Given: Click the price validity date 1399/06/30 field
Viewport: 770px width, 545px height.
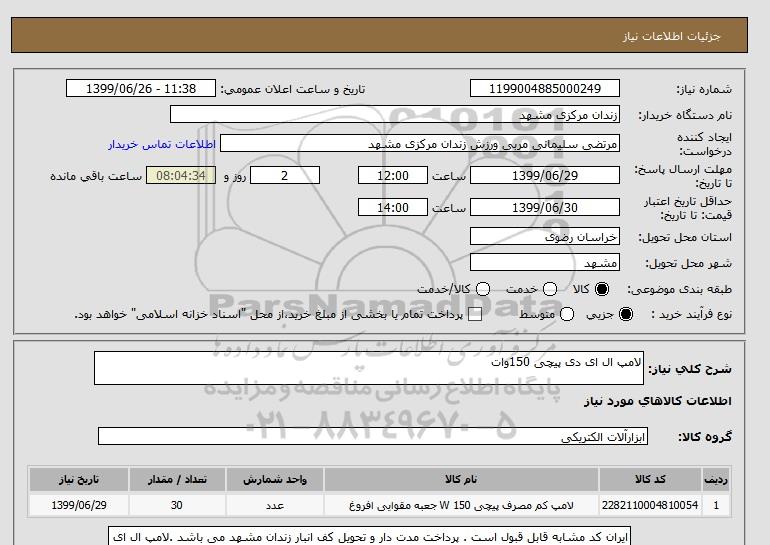Looking at the screenshot, I should [x=545, y=207].
